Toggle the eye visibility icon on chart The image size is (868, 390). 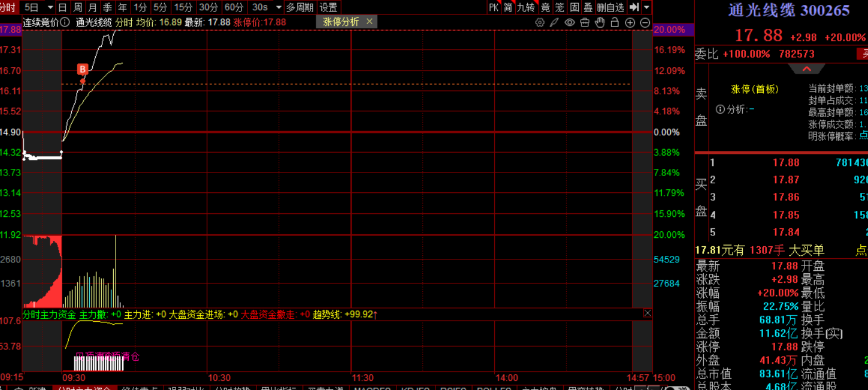point(570,22)
